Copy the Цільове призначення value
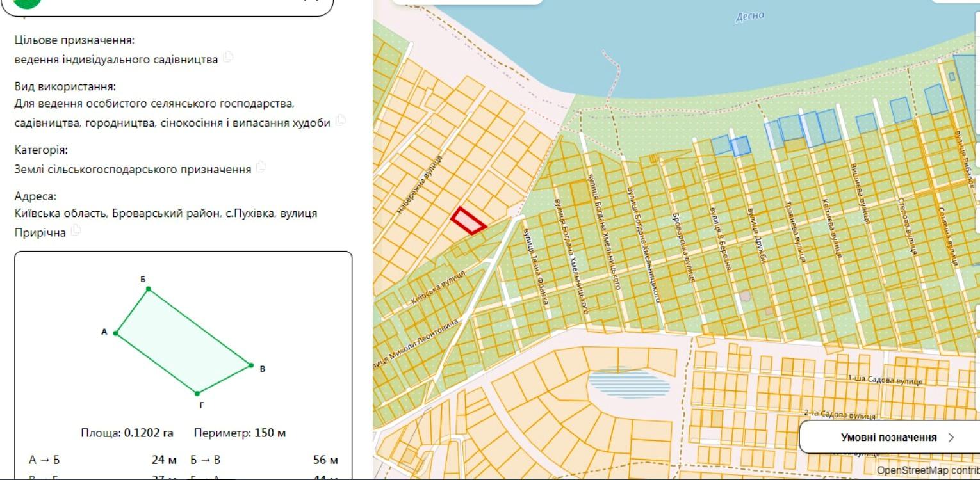This screenshot has width=980, height=480. tap(228, 58)
